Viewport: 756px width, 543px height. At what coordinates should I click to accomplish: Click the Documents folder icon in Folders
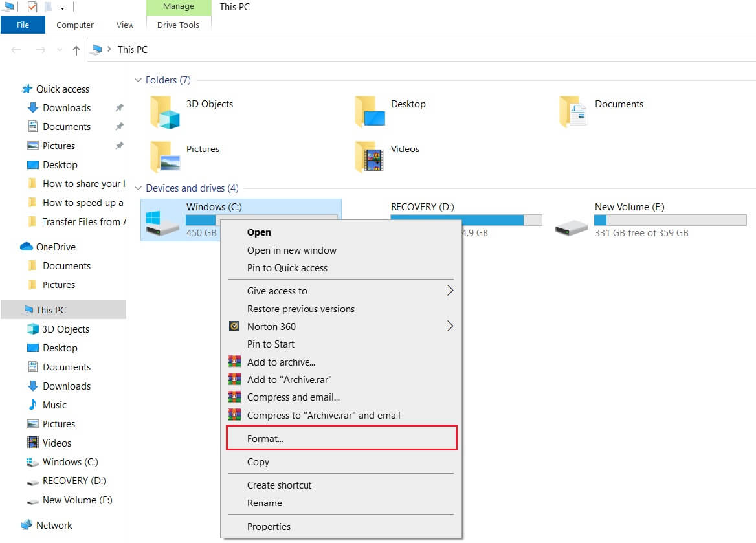click(x=573, y=111)
